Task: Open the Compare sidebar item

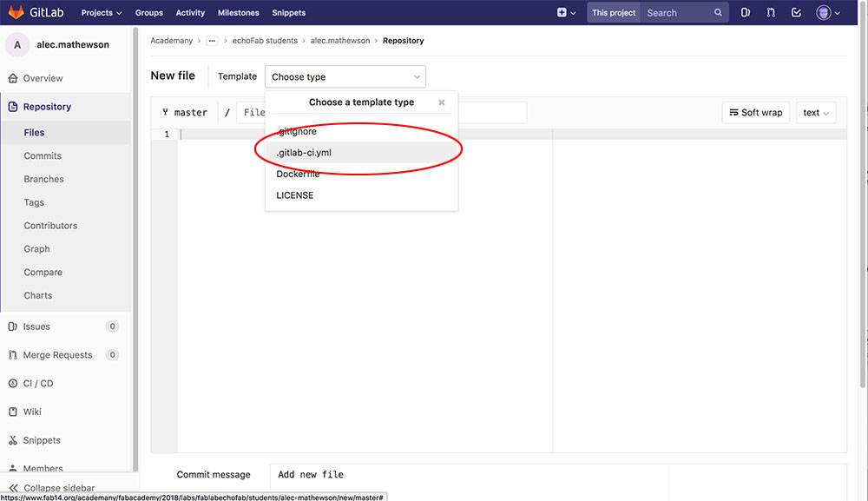Action: click(66, 272)
